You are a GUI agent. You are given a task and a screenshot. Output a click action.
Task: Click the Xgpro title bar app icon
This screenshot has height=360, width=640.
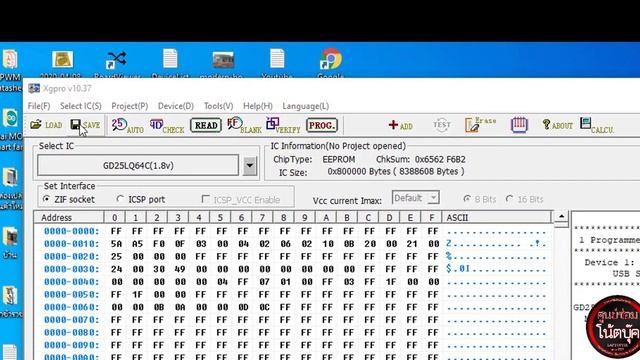coord(34,88)
